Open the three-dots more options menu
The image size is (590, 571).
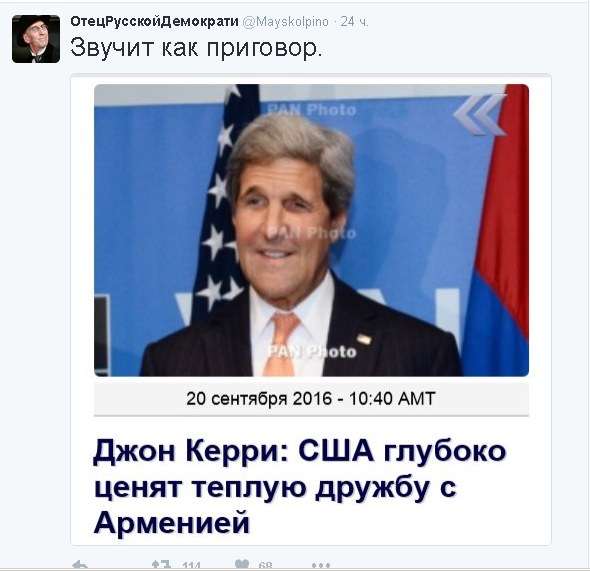(321, 565)
